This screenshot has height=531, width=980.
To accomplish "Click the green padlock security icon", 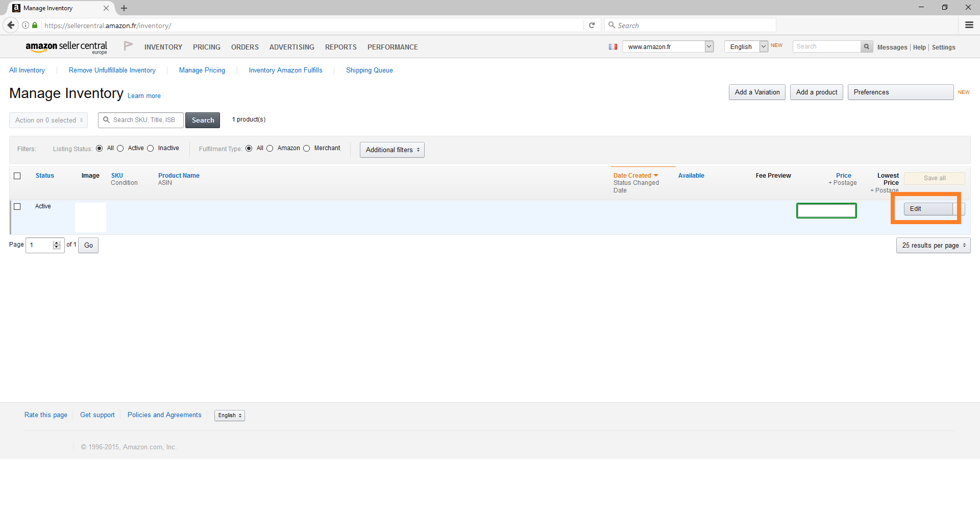I will point(35,25).
